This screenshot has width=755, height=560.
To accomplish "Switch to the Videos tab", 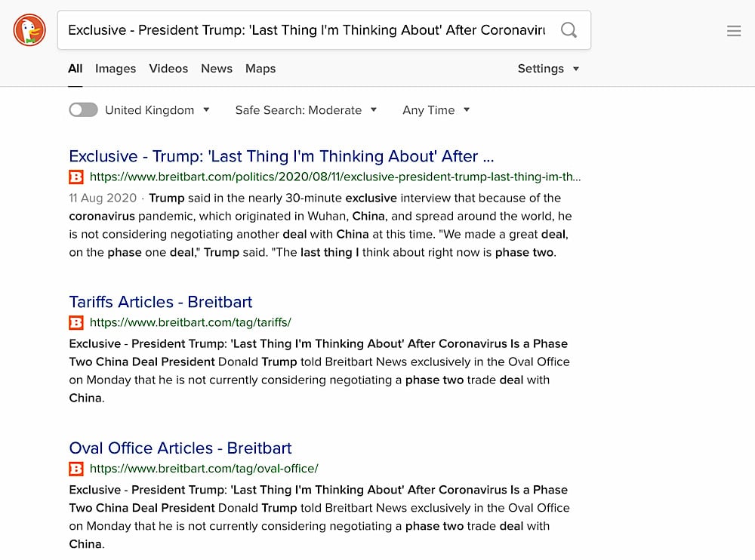I will [x=168, y=69].
